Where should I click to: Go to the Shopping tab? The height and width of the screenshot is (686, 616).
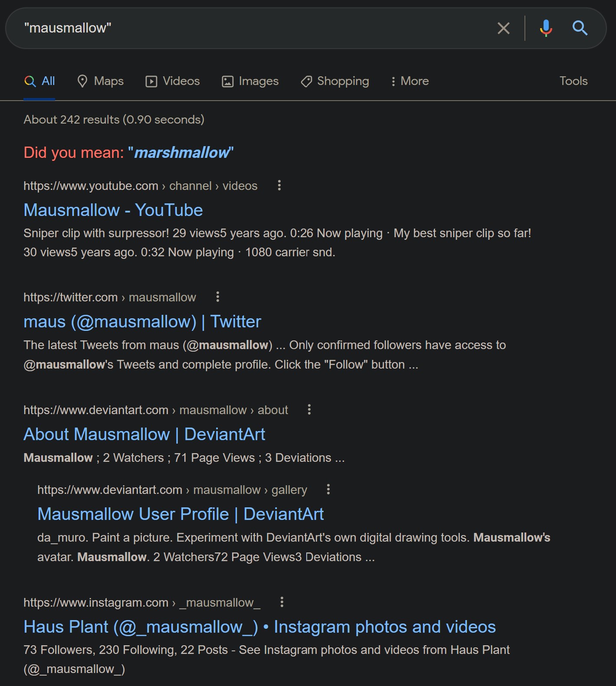(334, 81)
